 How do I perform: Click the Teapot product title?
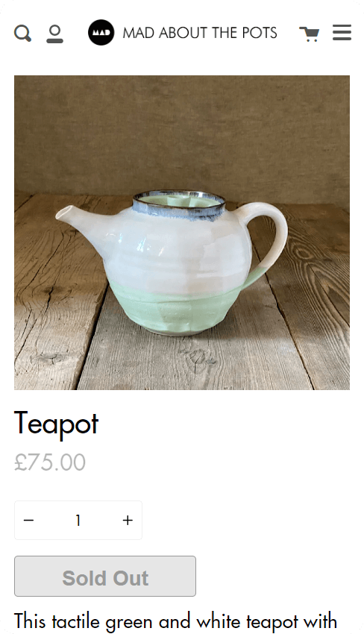coord(56,424)
